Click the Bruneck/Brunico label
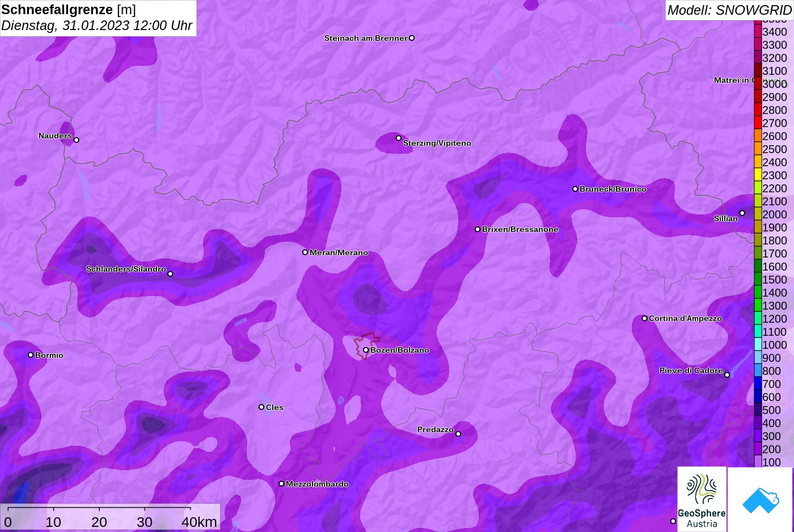The height and width of the screenshot is (532, 794). (613, 189)
